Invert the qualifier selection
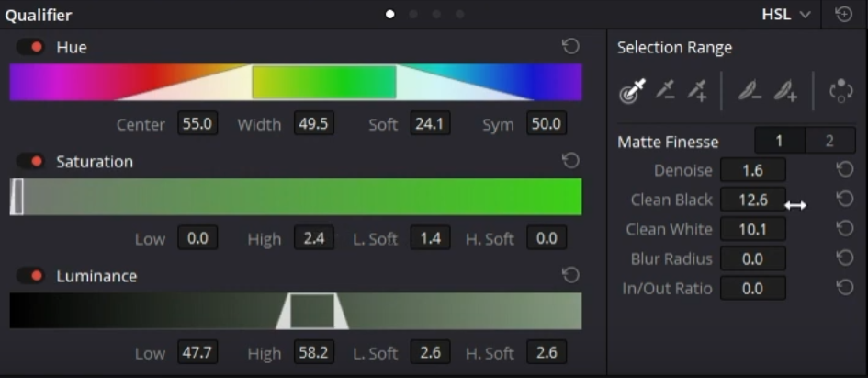Screen dimensions: 868x378 tap(840, 90)
